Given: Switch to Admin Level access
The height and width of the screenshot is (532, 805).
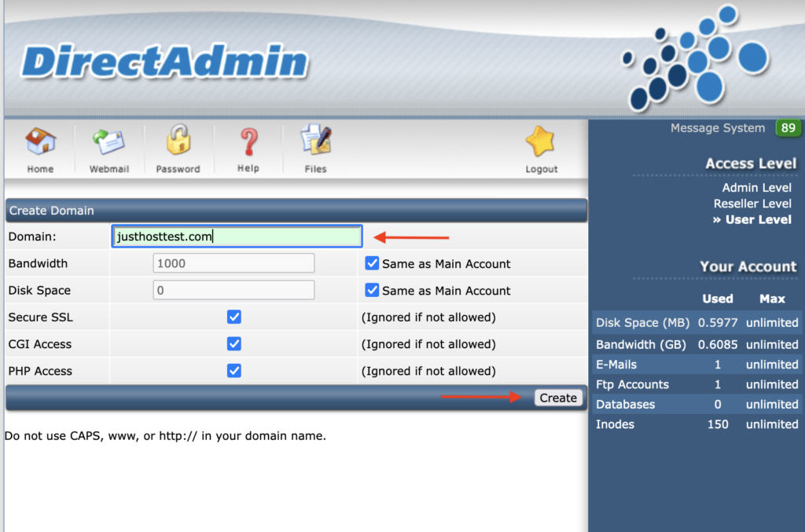Looking at the screenshot, I should click(x=756, y=188).
